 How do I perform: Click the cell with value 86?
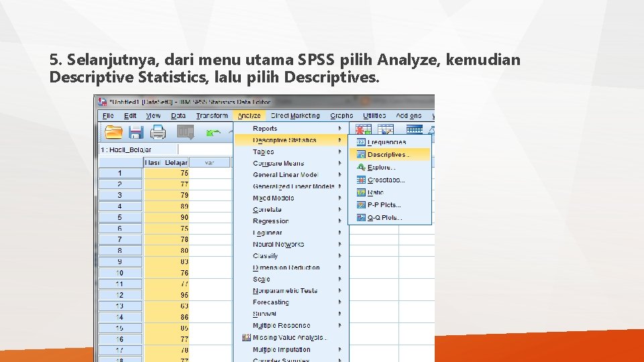click(x=166, y=317)
